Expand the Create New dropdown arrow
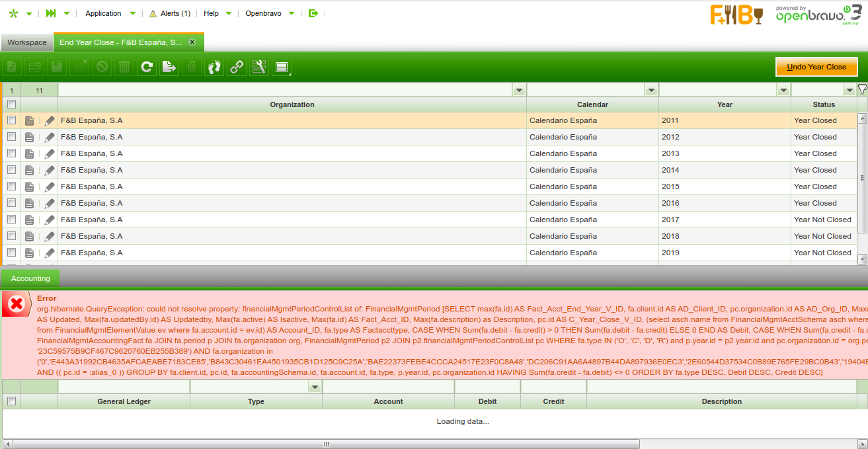This screenshot has width=868, height=449. (x=29, y=14)
